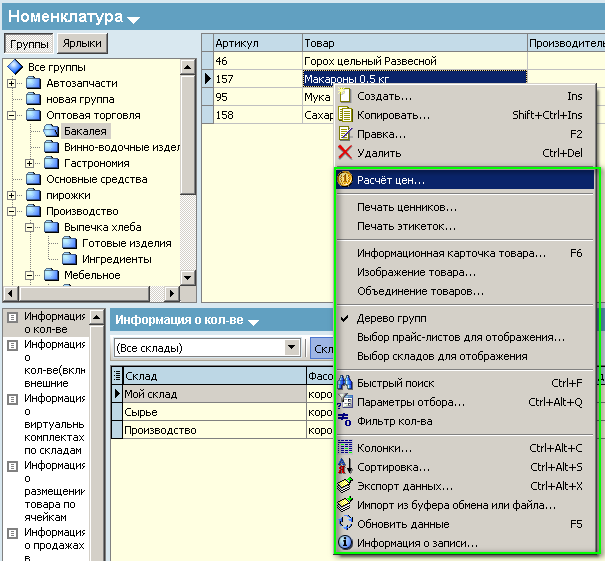
Task: Click the blue diamond Все группы icon
Action: pos(15,67)
